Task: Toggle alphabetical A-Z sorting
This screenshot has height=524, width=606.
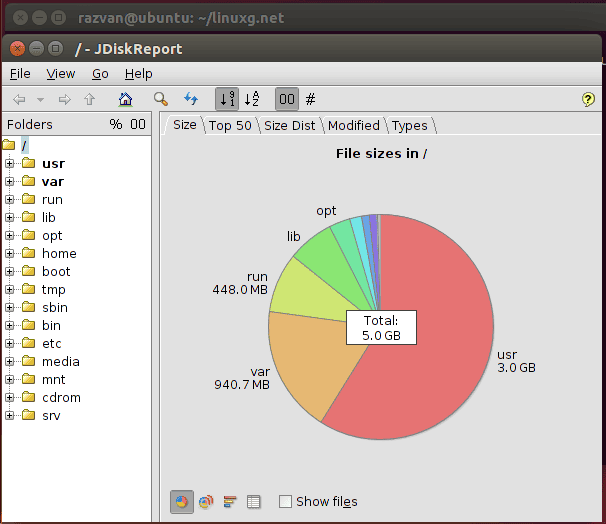Action: pyautogui.click(x=252, y=99)
